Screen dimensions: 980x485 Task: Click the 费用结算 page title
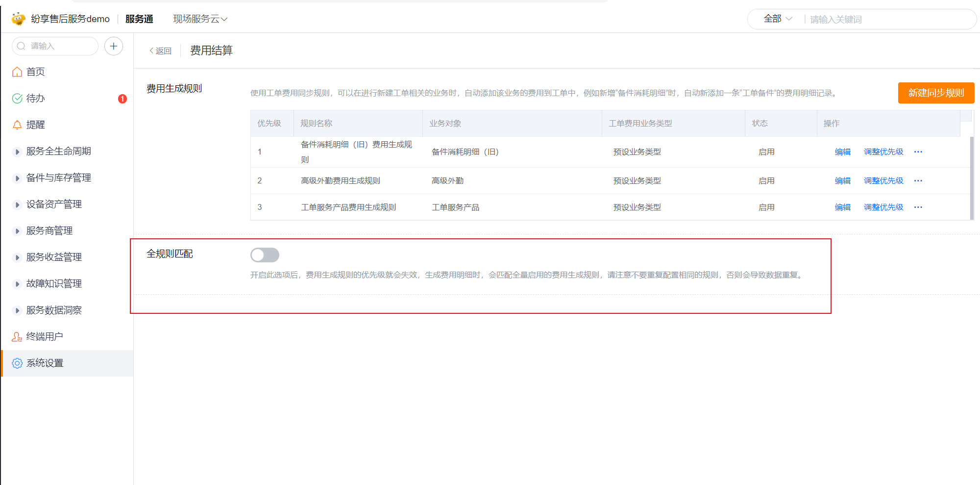point(211,50)
